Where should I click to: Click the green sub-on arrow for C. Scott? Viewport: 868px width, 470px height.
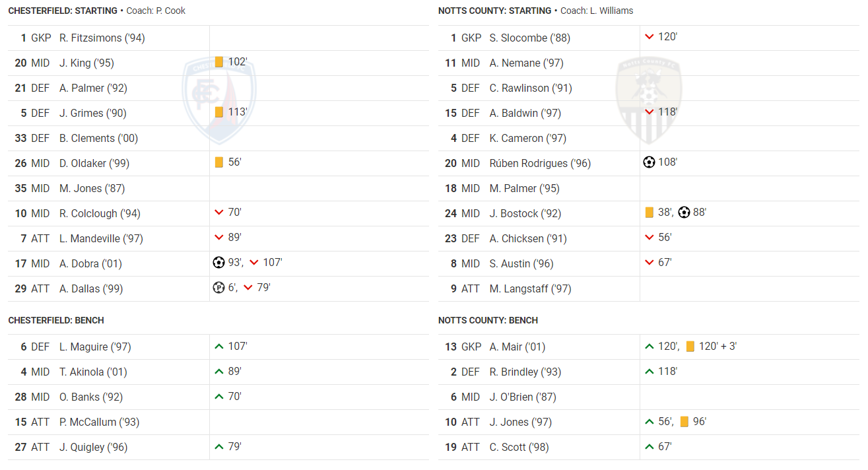(650, 447)
